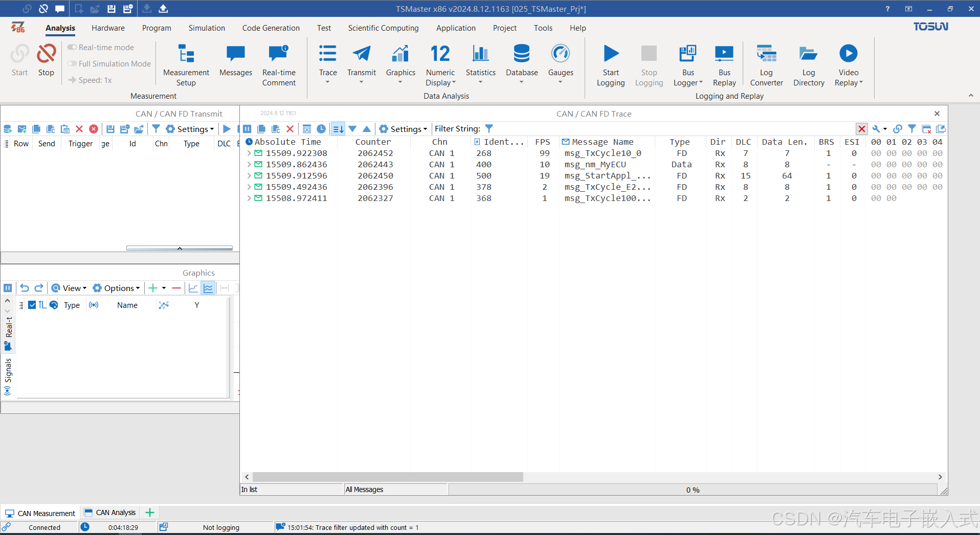This screenshot has width=980, height=535.
Task: Switch to the CAN Measurement page tab
Action: 40,513
